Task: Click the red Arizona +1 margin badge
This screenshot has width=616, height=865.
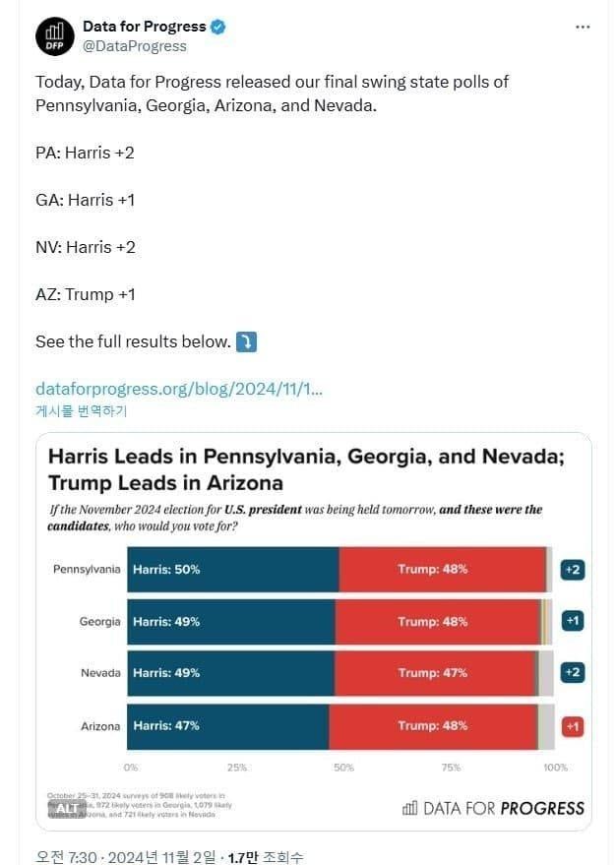Action: (573, 726)
